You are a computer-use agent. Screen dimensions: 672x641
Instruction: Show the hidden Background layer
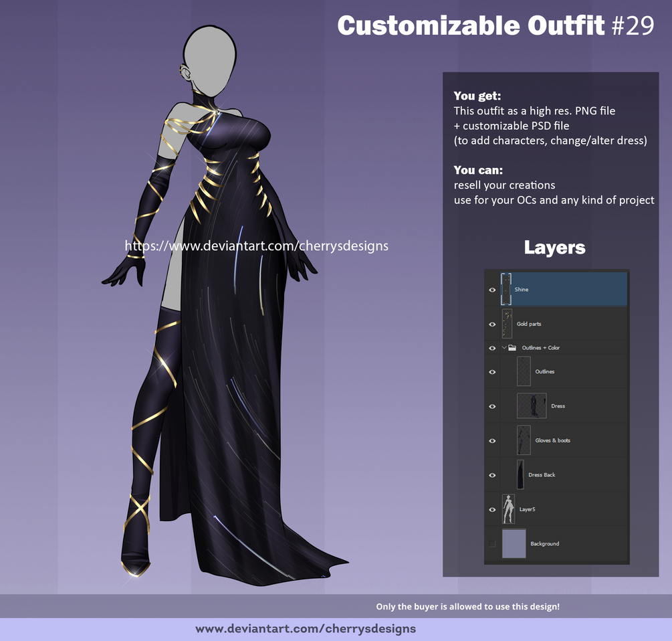click(492, 544)
